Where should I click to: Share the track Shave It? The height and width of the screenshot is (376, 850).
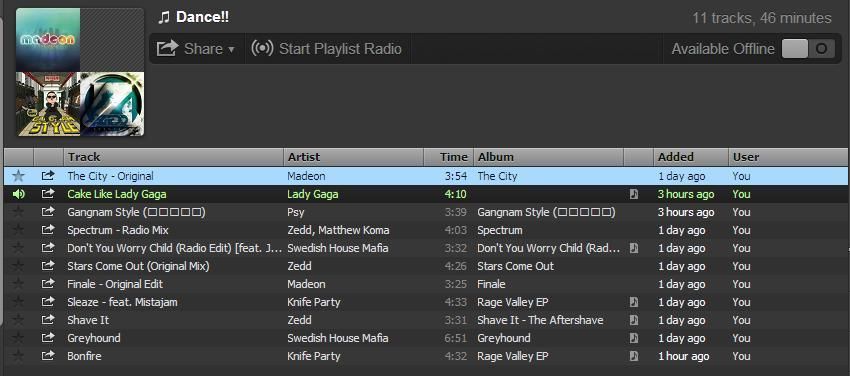pyautogui.click(x=48, y=320)
